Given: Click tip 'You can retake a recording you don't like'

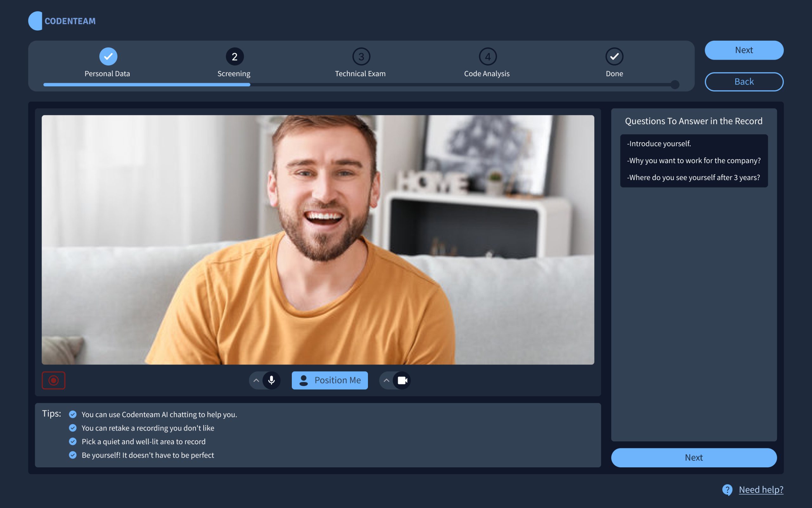Looking at the screenshot, I should pos(147,428).
